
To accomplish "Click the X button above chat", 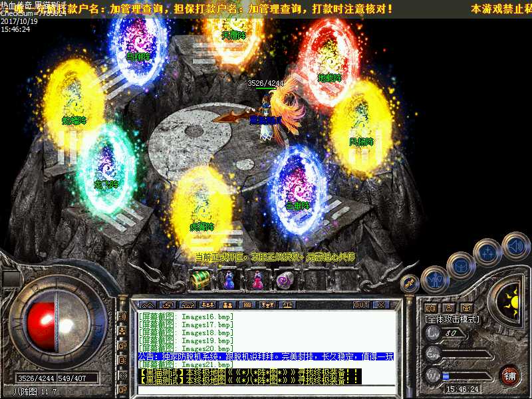I will [381, 305].
